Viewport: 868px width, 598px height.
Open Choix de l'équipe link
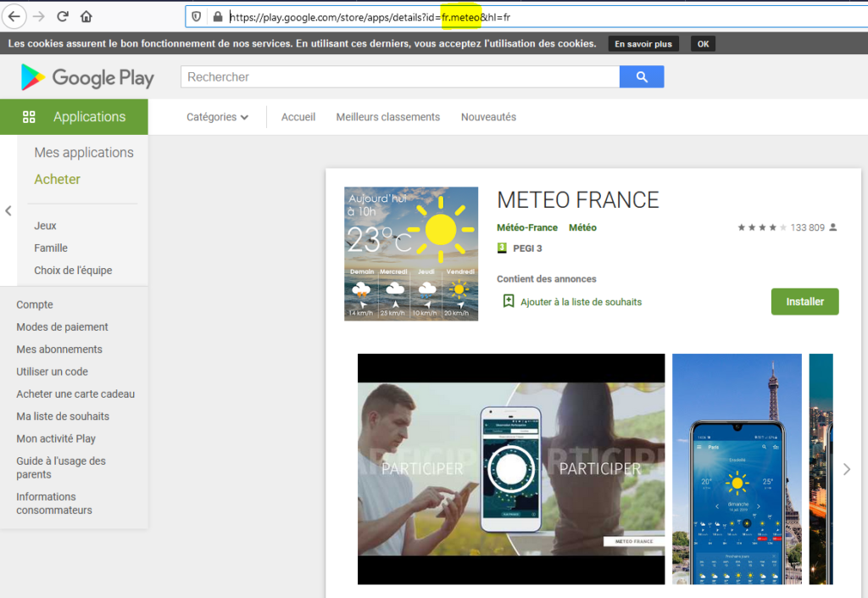click(x=73, y=271)
